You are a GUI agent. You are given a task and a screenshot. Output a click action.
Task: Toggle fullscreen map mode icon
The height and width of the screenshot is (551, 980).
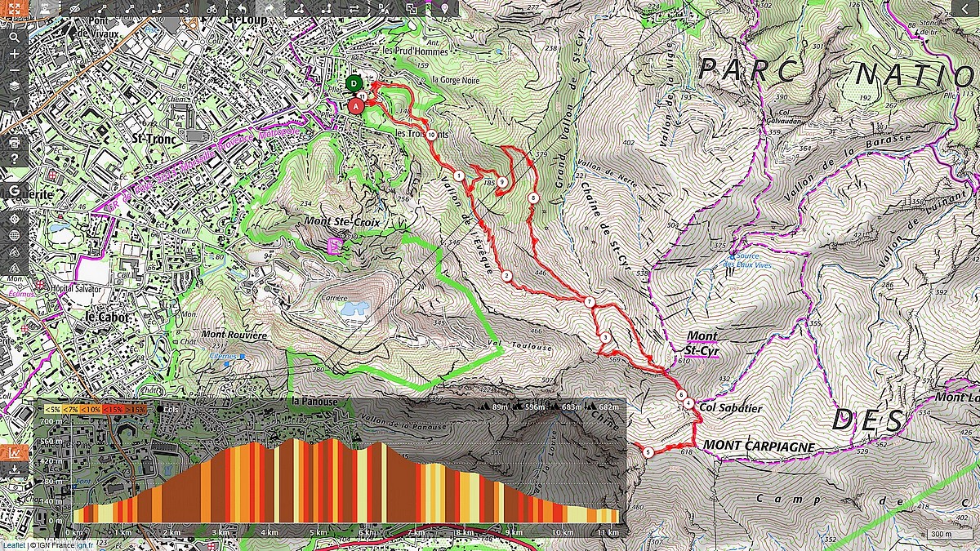point(15,8)
